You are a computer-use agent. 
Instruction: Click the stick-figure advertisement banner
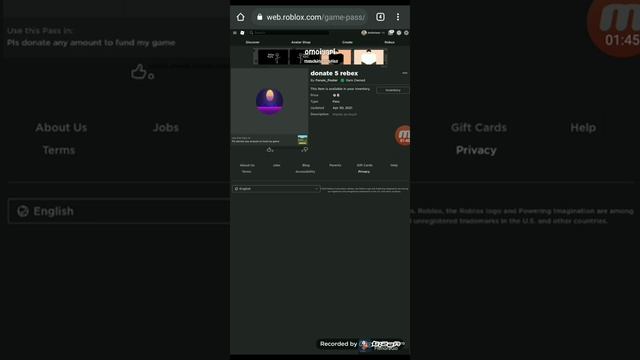point(320,57)
